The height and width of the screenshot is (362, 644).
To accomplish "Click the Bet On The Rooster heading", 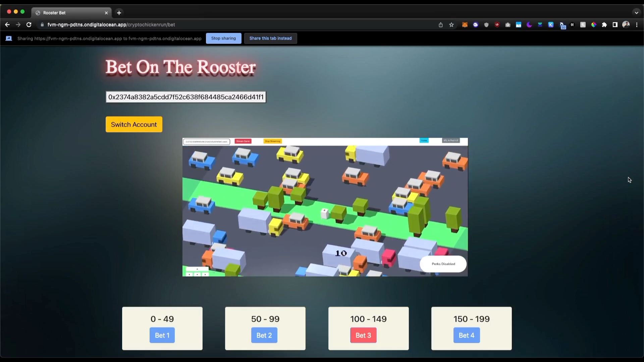I will coord(180,67).
